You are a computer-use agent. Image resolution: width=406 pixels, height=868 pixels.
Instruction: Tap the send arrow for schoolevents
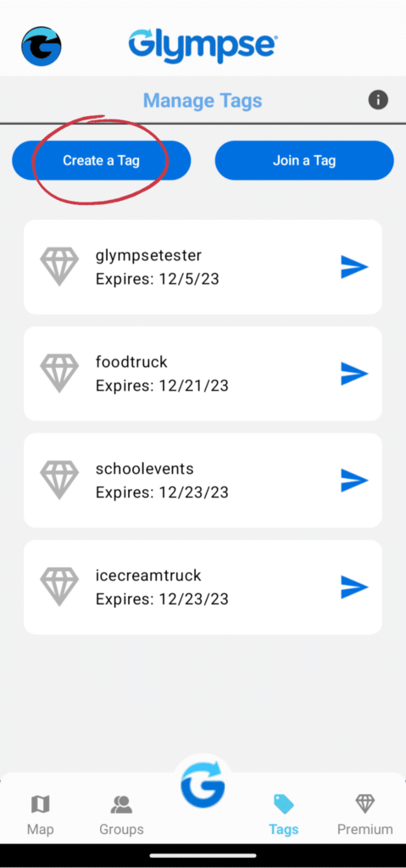pyautogui.click(x=354, y=481)
